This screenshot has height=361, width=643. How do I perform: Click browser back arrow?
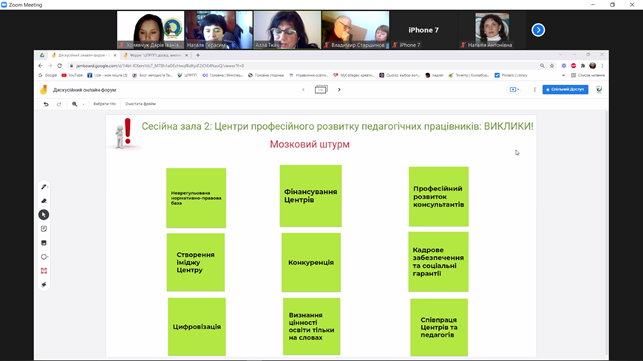(x=40, y=66)
